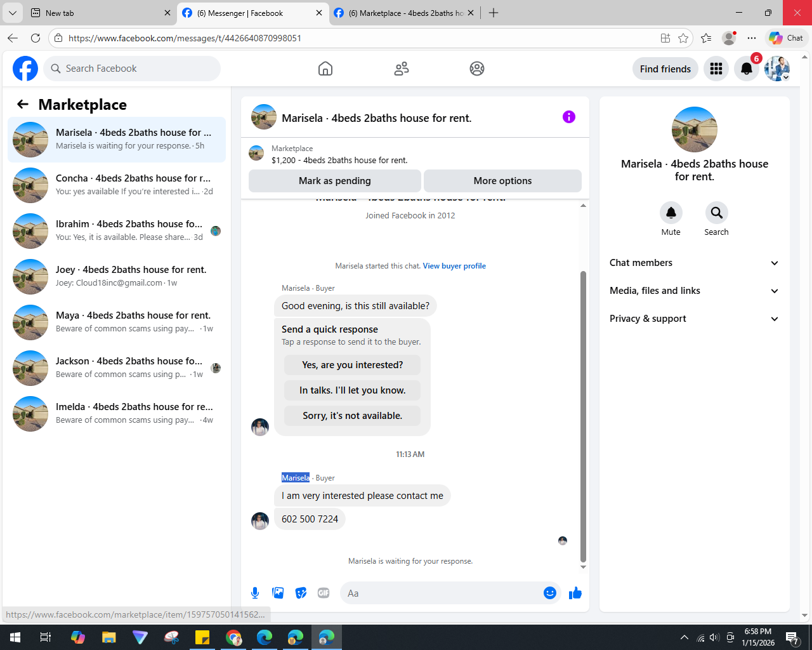Open the purple conversation information icon
This screenshot has height=650, width=812.
[569, 117]
